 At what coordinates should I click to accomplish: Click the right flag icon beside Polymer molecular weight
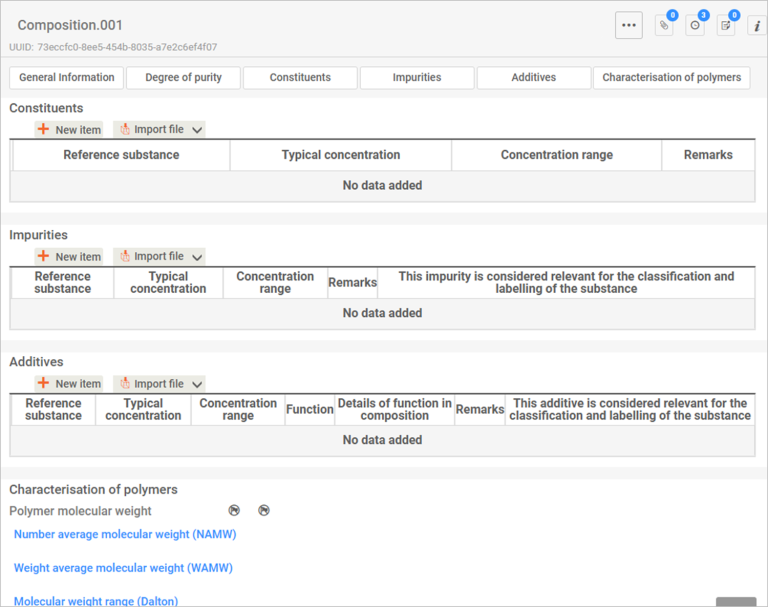coord(264,510)
